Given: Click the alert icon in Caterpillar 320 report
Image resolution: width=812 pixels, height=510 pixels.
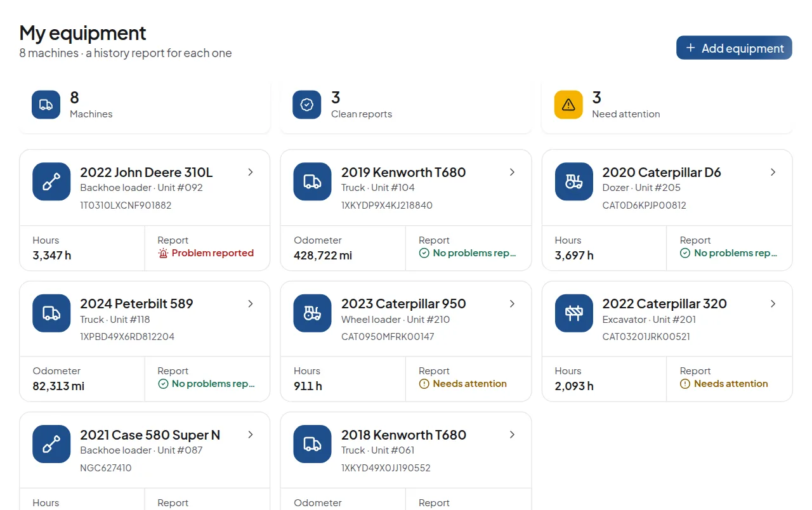Looking at the screenshot, I should [x=685, y=384].
